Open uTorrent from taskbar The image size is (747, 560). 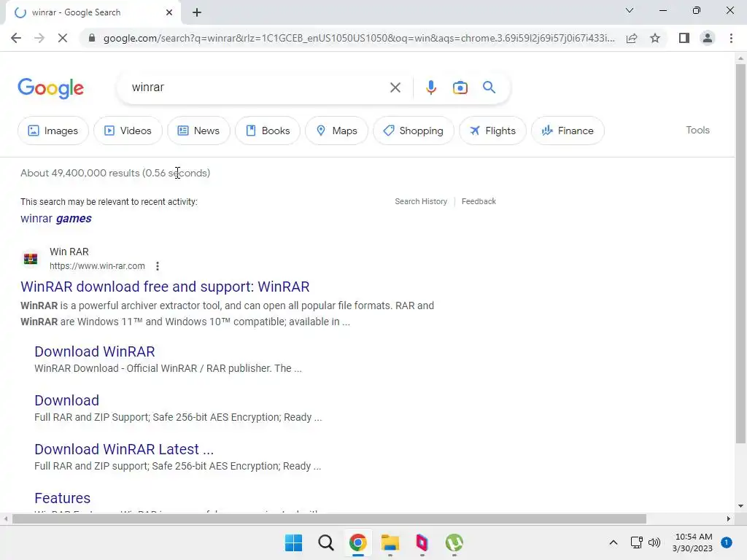point(454,542)
